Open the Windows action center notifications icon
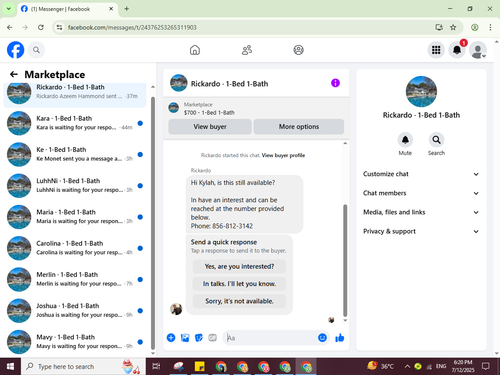The width and height of the screenshot is (500, 375). 486,366
